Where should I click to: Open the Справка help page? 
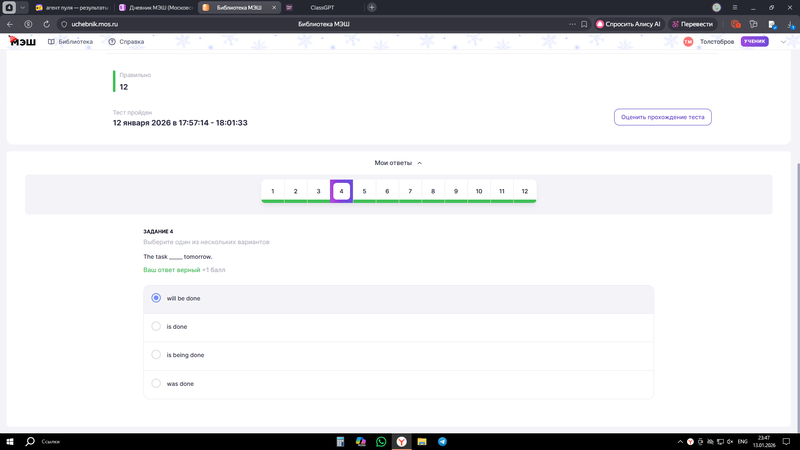[x=126, y=42]
